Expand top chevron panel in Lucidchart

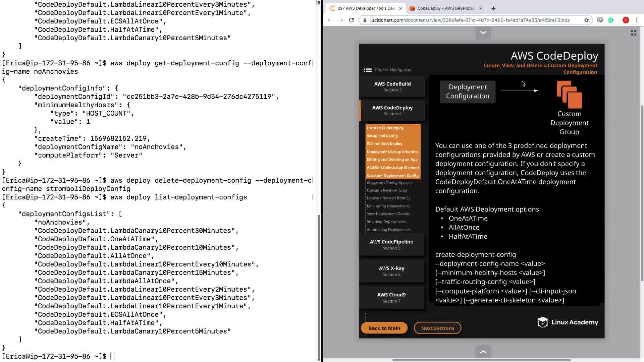pyautogui.click(x=483, y=33)
